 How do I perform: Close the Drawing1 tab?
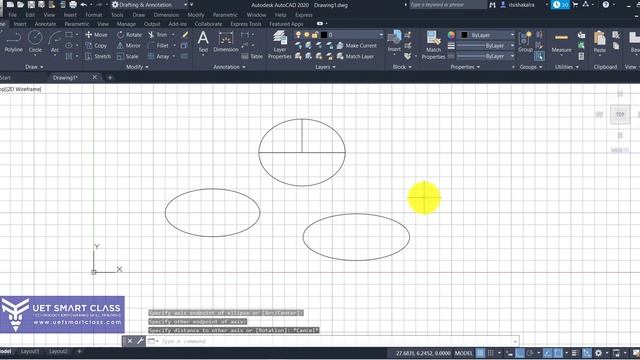click(x=95, y=77)
